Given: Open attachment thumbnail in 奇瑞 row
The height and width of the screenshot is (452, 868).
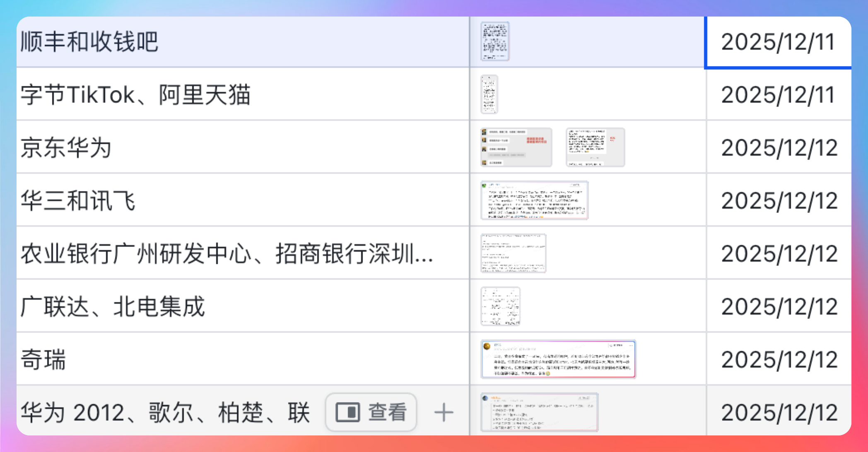Looking at the screenshot, I should coord(558,359).
